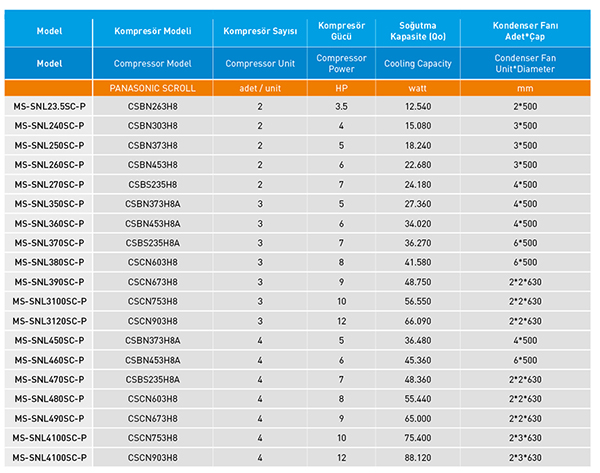The height and width of the screenshot is (473, 600).
Task: Select the Kompresör Sayısı column header
Action: coord(259,30)
